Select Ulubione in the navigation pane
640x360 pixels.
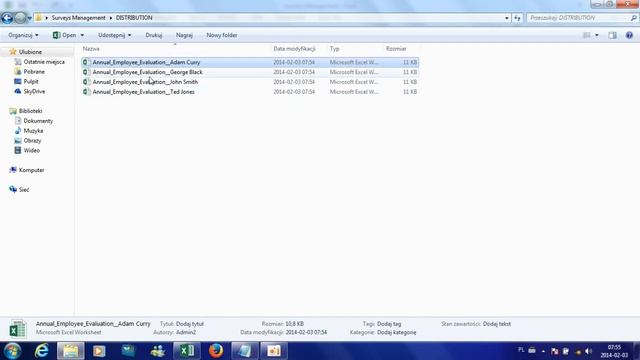pyautogui.click(x=30, y=52)
